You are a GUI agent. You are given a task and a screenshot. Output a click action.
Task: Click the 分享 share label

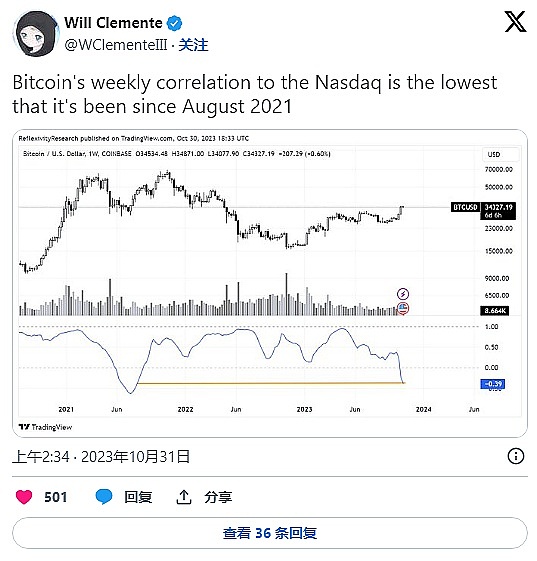coord(218,497)
